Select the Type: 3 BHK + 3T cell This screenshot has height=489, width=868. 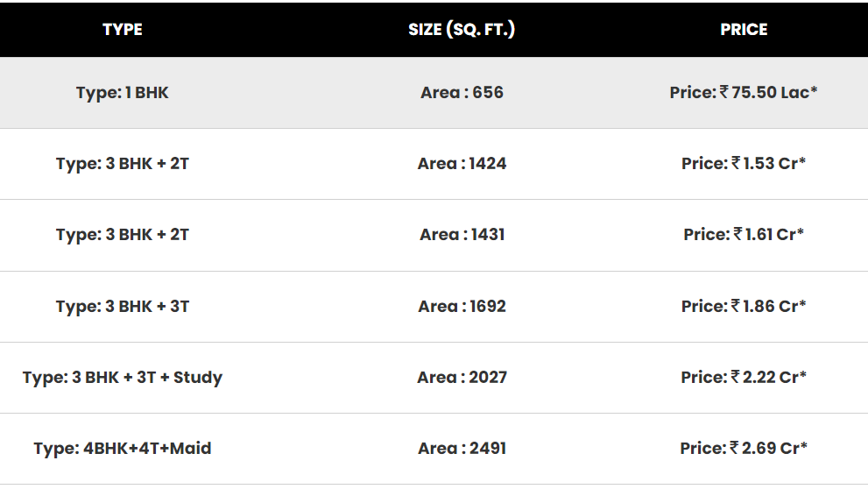(123, 307)
